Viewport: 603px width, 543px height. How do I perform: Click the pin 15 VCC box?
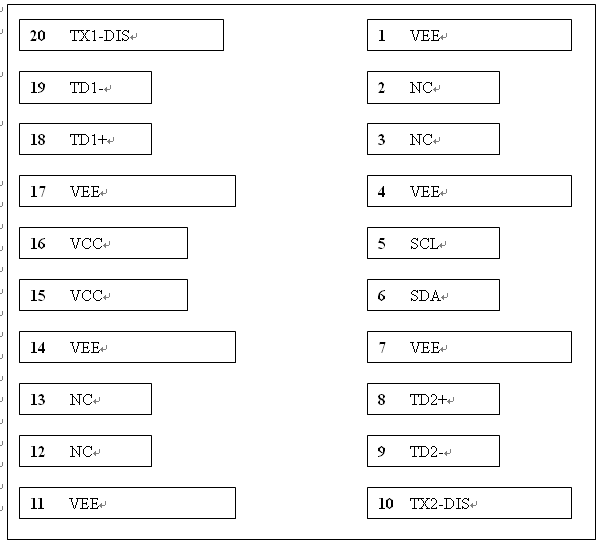[103, 295]
